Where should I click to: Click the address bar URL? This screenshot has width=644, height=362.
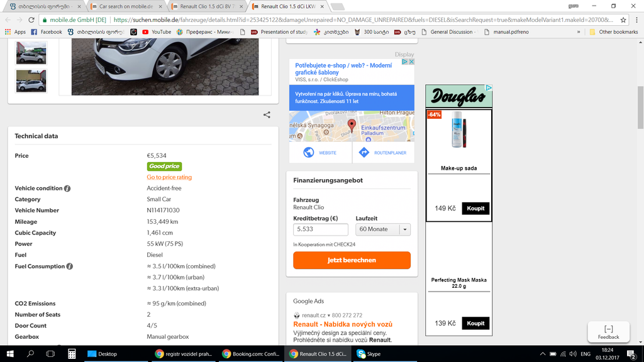click(x=364, y=19)
